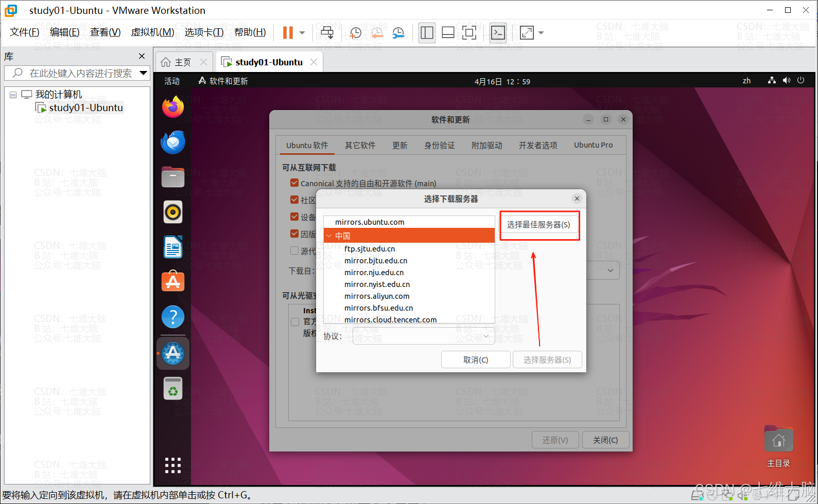Click the library search input field
This screenshot has width=818, height=504.
pos(77,73)
